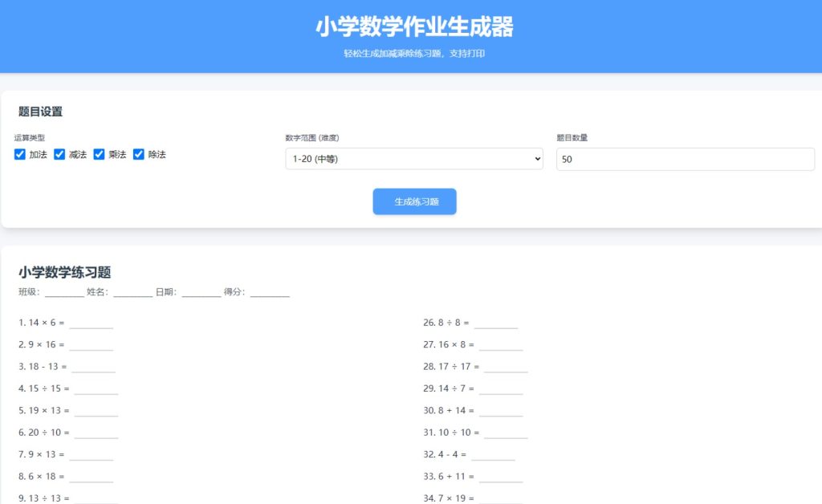Click the 题目设置 section heading

(40, 112)
